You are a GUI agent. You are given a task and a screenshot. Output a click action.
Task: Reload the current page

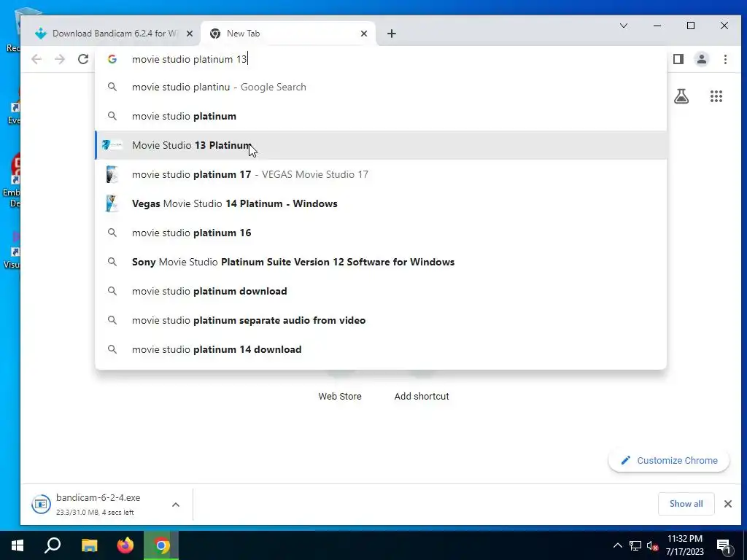tap(83, 59)
